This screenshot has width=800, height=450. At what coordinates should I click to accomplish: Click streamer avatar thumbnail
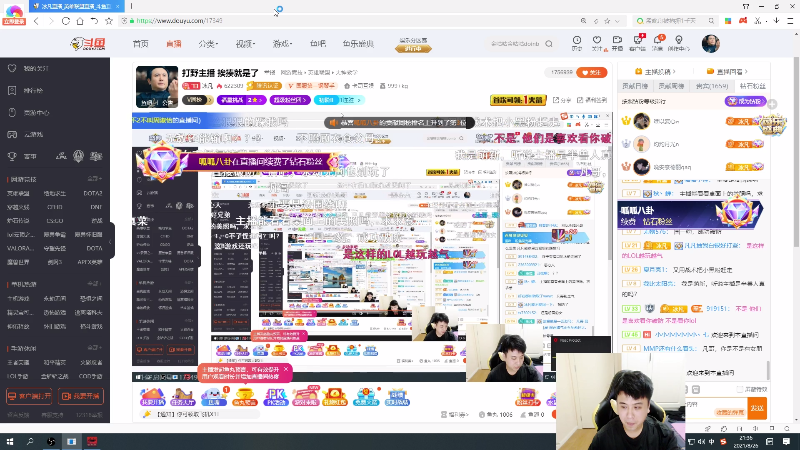[x=157, y=86]
